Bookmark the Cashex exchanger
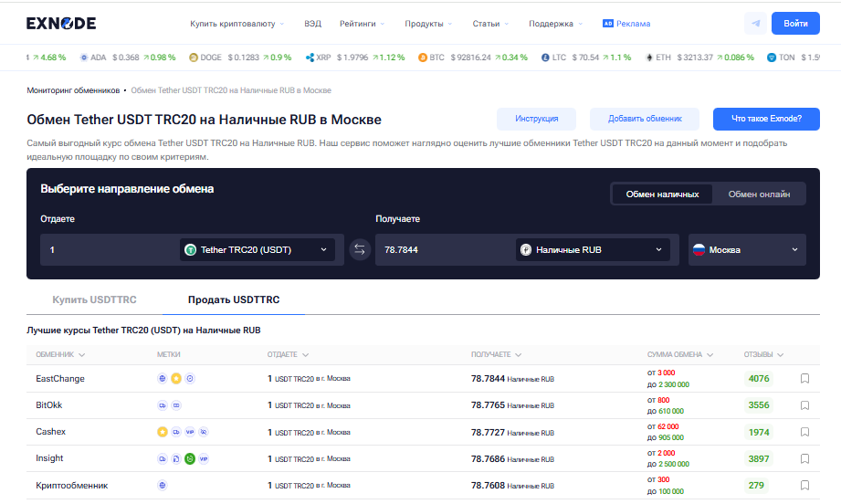 click(x=804, y=432)
